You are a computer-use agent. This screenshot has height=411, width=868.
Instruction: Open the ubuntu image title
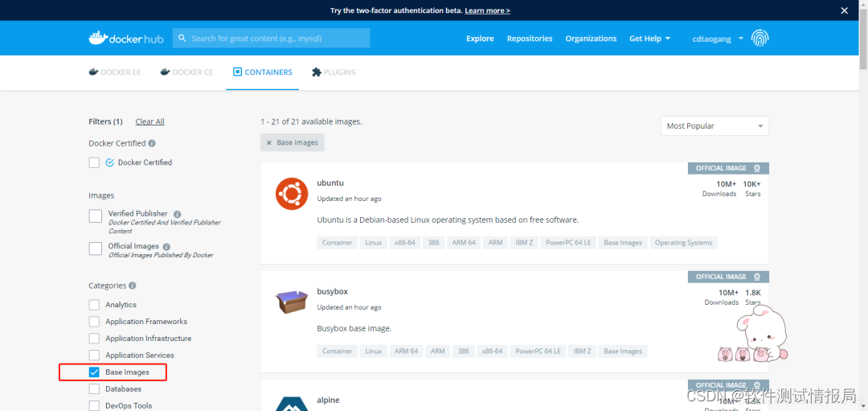pyautogui.click(x=330, y=183)
